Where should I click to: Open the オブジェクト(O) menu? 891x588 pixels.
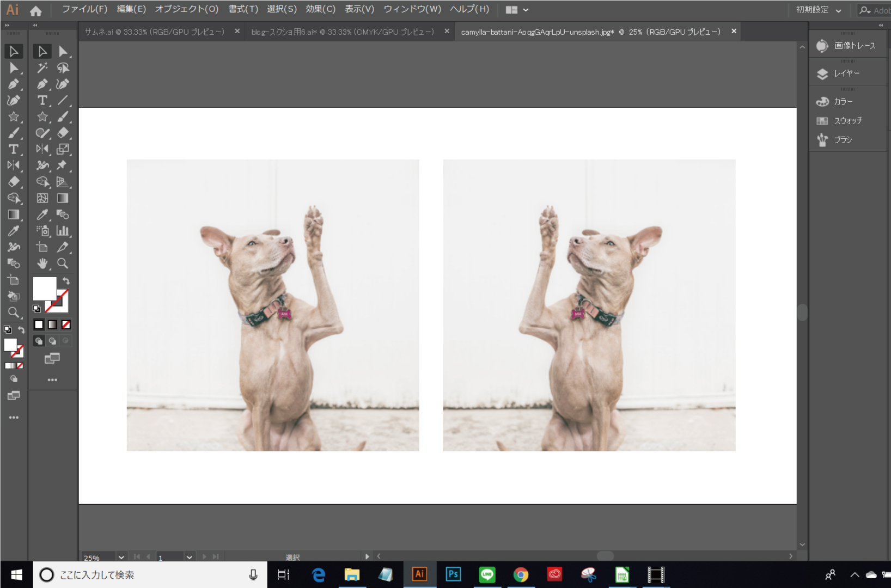coord(186,9)
